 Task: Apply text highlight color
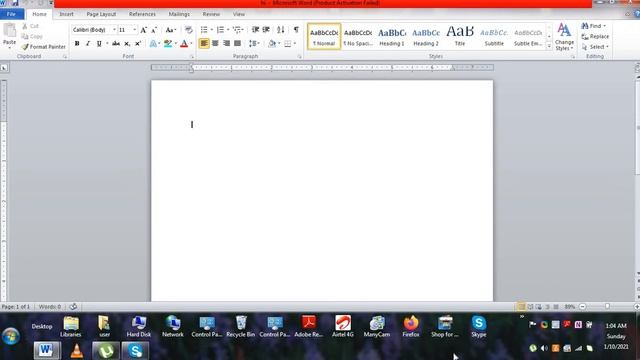pos(167,43)
